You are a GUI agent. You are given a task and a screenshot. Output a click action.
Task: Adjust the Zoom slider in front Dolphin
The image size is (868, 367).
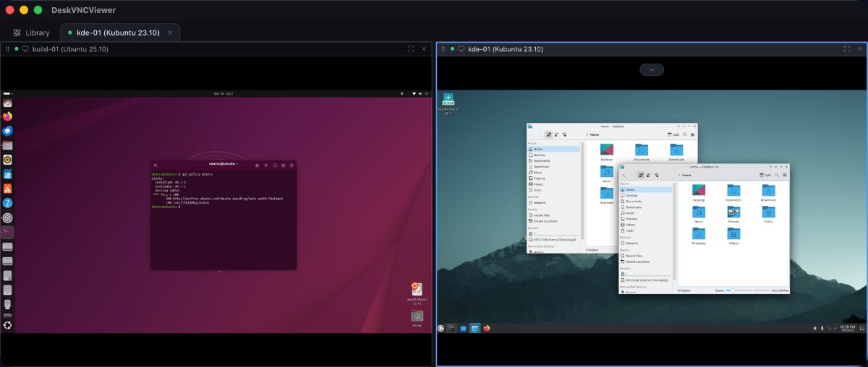[x=739, y=290]
